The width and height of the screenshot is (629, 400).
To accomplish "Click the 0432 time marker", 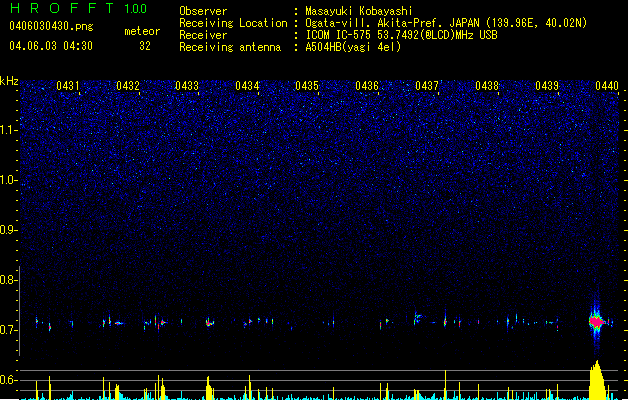I will click(128, 85).
